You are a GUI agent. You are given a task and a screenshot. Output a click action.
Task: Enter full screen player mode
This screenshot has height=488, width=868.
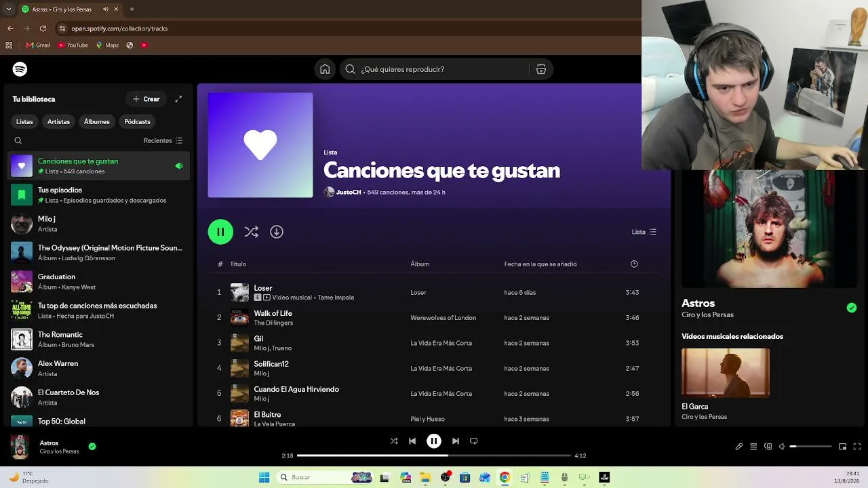pyautogui.click(x=857, y=447)
